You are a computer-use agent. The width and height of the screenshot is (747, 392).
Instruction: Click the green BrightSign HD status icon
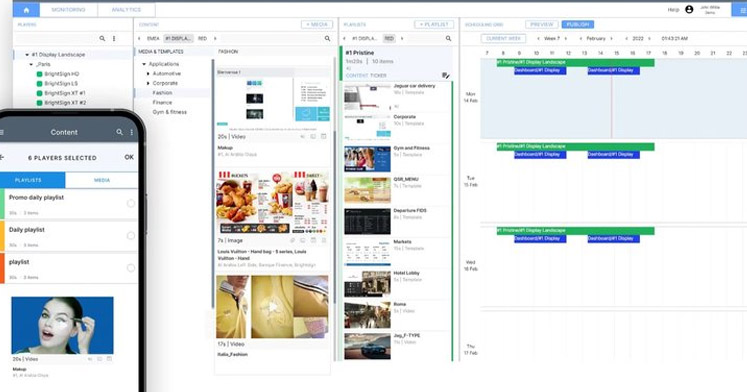click(x=40, y=74)
